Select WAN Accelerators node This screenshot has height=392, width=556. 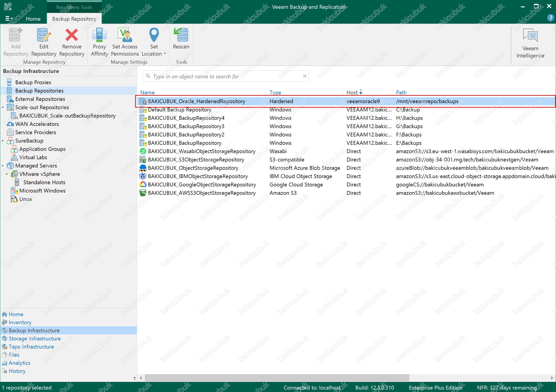coord(37,124)
